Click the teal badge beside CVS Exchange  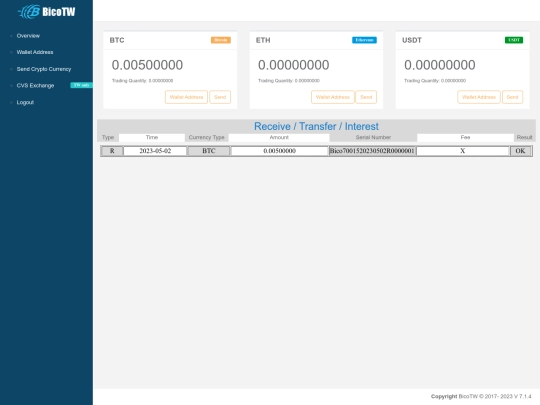click(x=81, y=85)
